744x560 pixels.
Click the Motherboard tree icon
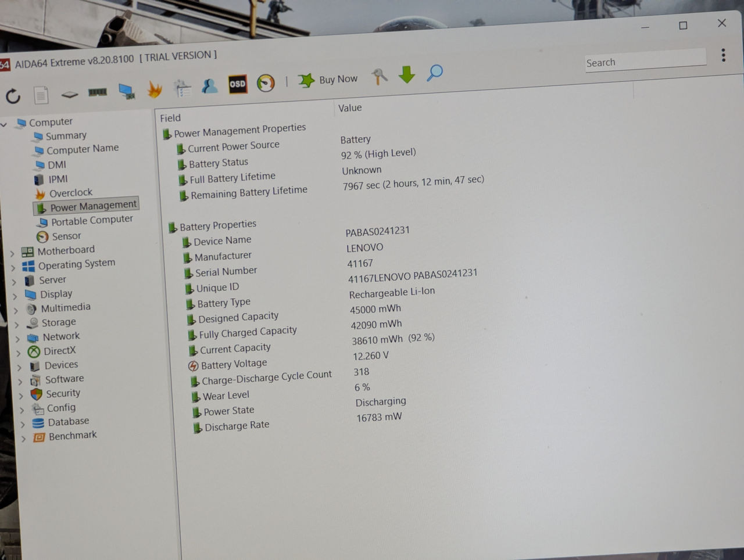pyautogui.click(x=27, y=252)
